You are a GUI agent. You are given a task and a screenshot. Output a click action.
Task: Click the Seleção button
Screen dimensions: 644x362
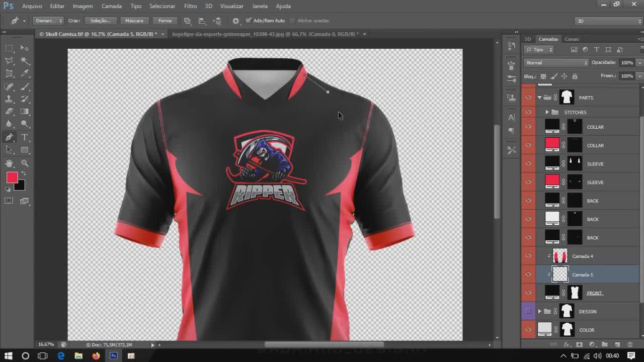[x=100, y=21]
